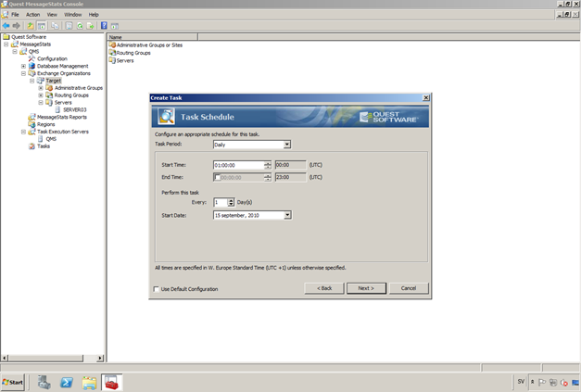Click the Action Center flag tray icon
581x392 pixels.
542,383
